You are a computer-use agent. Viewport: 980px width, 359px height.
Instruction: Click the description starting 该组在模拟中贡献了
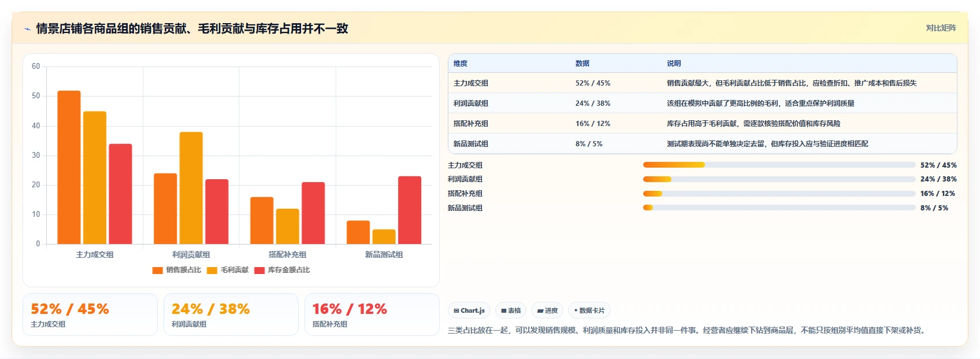760,103
